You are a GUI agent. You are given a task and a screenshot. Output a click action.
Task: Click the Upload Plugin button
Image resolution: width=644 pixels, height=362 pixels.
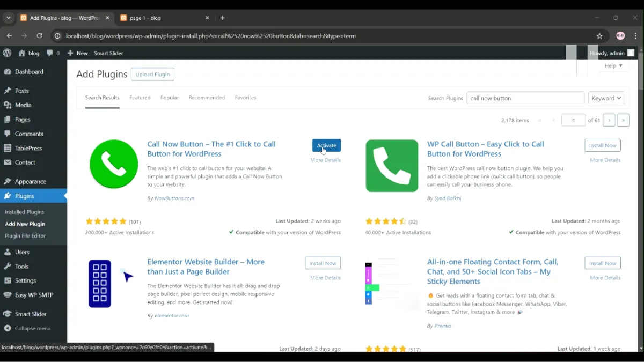point(152,75)
